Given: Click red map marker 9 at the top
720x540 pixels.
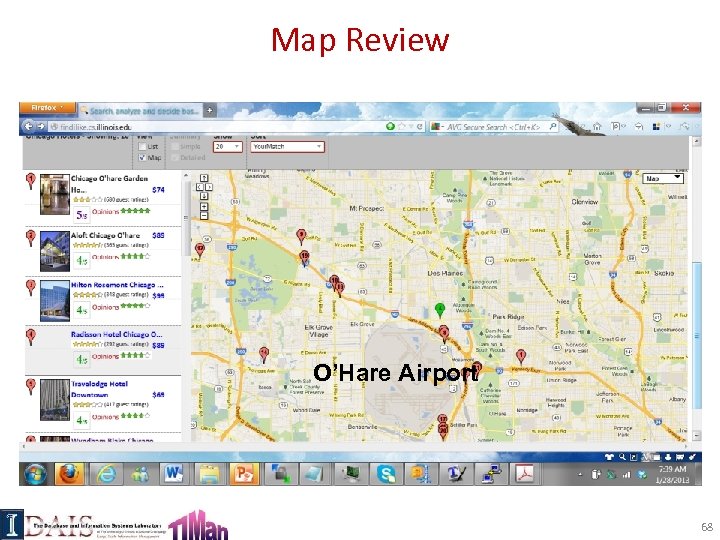Looking at the screenshot, I should tap(301, 236).
